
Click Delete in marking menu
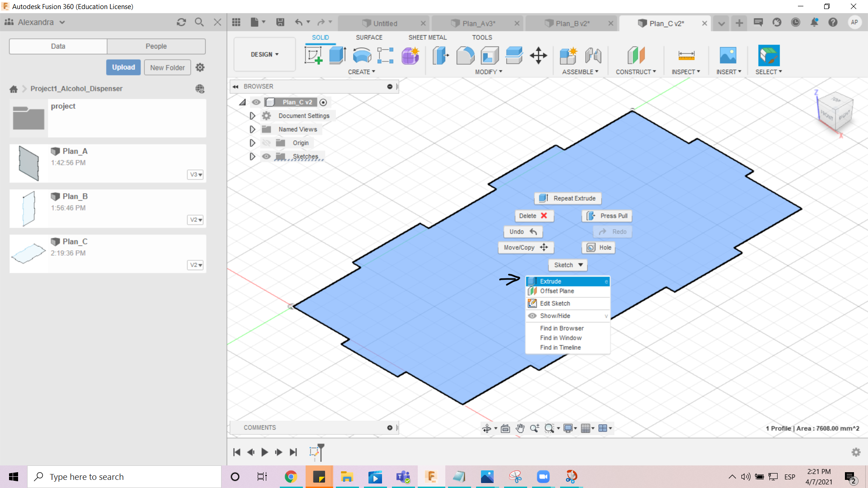pyautogui.click(x=534, y=216)
